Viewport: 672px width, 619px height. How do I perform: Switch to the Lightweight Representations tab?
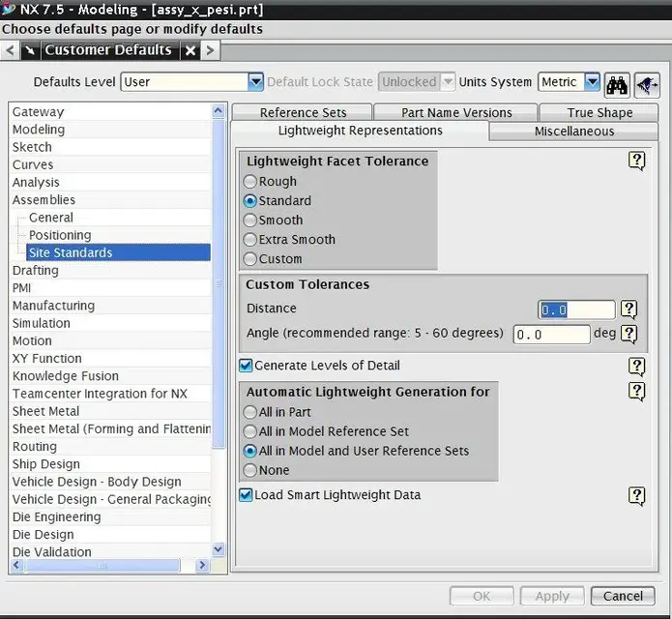360,131
